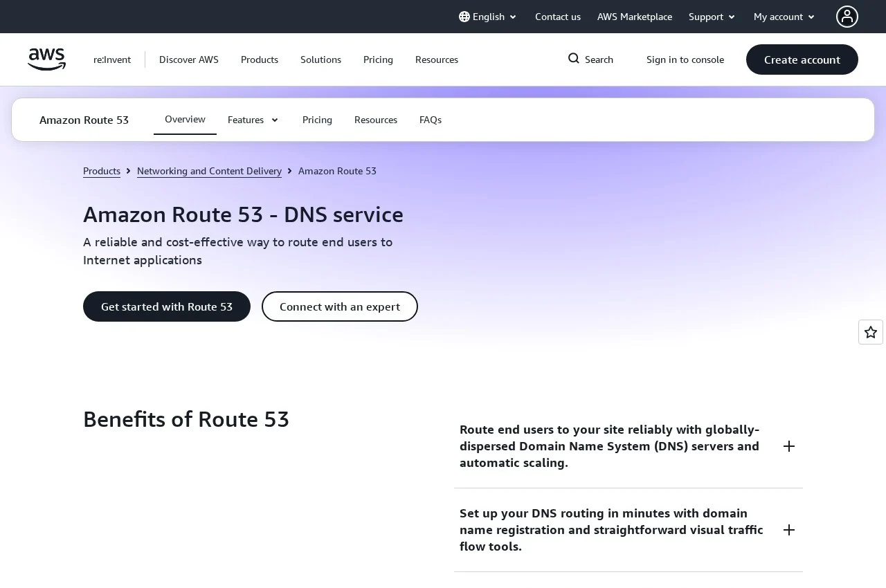The image size is (886, 588).
Task: Open the Discover AWS menu
Action: (189, 59)
